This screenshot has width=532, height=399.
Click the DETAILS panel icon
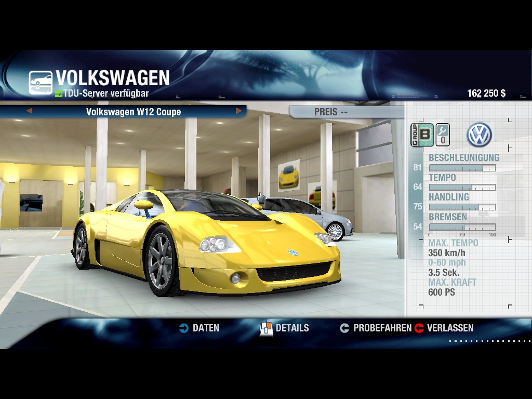tap(266, 328)
